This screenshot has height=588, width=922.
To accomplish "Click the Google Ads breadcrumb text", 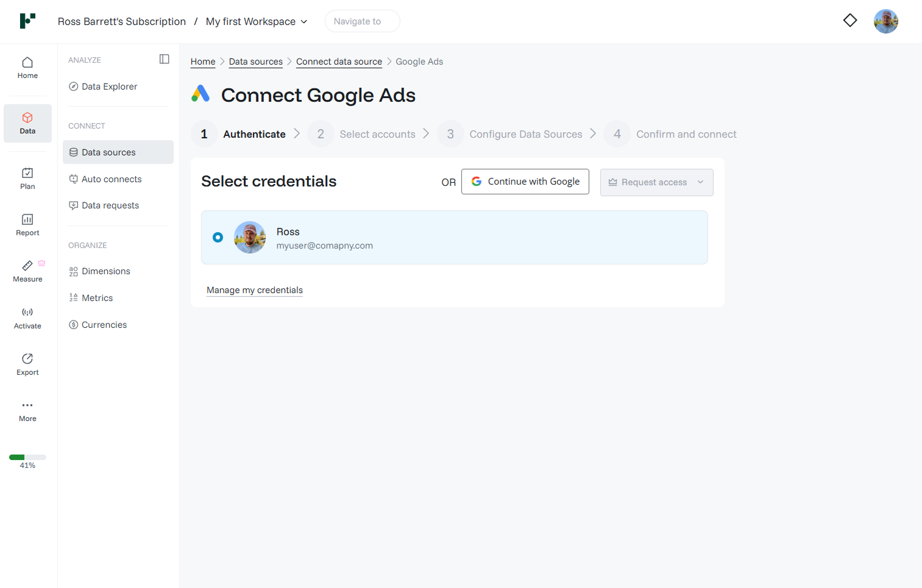I will [x=419, y=62].
